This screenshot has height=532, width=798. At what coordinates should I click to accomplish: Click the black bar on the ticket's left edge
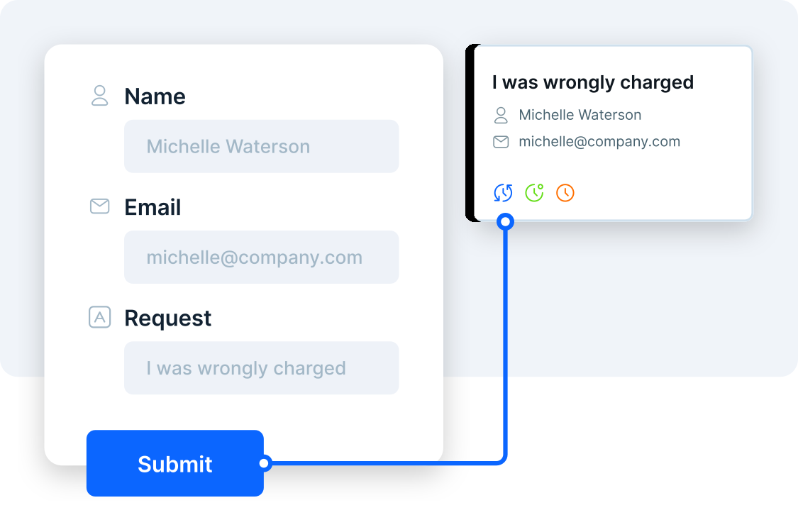click(470, 133)
